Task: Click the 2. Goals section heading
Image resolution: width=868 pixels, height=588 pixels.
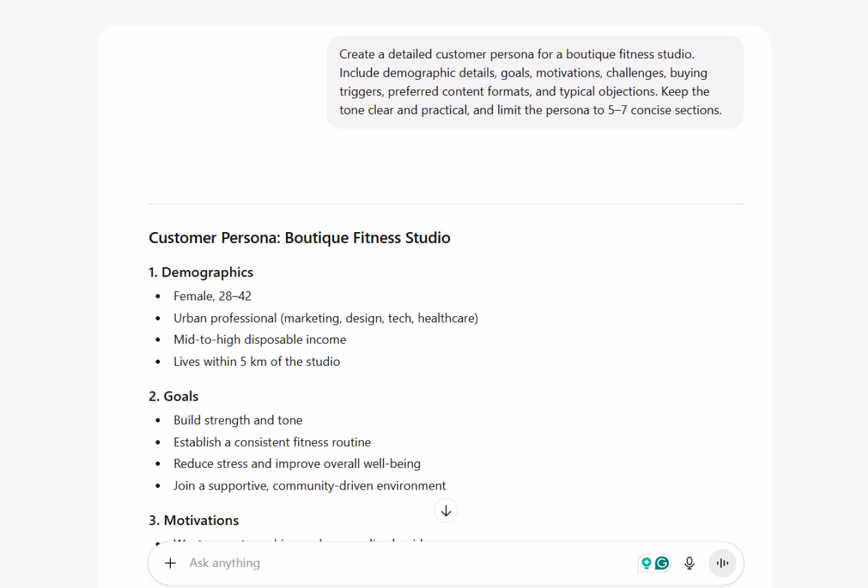Action: click(173, 396)
